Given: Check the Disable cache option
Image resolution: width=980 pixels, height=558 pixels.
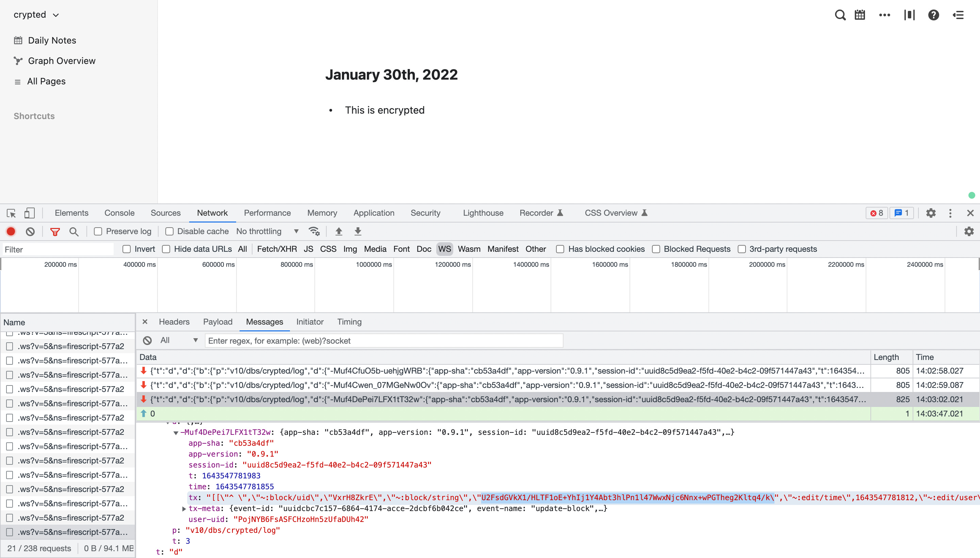Looking at the screenshot, I should click(169, 231).
